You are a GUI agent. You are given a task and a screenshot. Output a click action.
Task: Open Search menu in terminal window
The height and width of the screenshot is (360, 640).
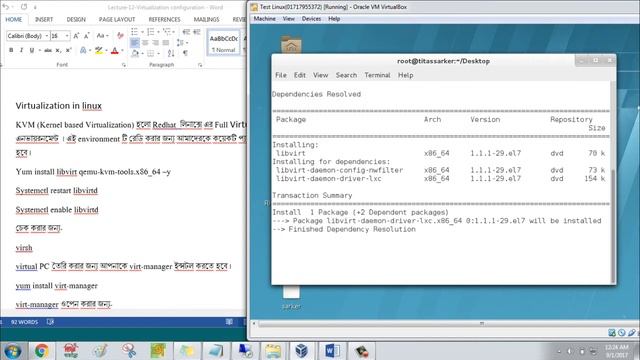pyautogui.click(x=346, y=75)
